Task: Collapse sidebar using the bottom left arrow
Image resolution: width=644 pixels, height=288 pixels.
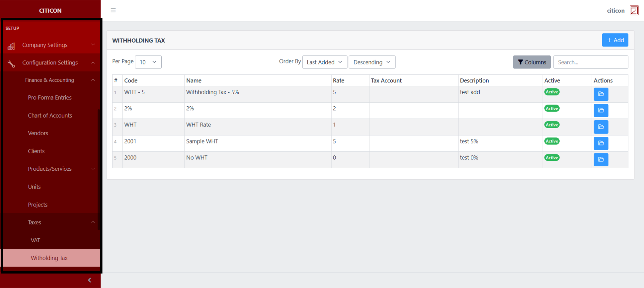Action: (x=90, y=280)
